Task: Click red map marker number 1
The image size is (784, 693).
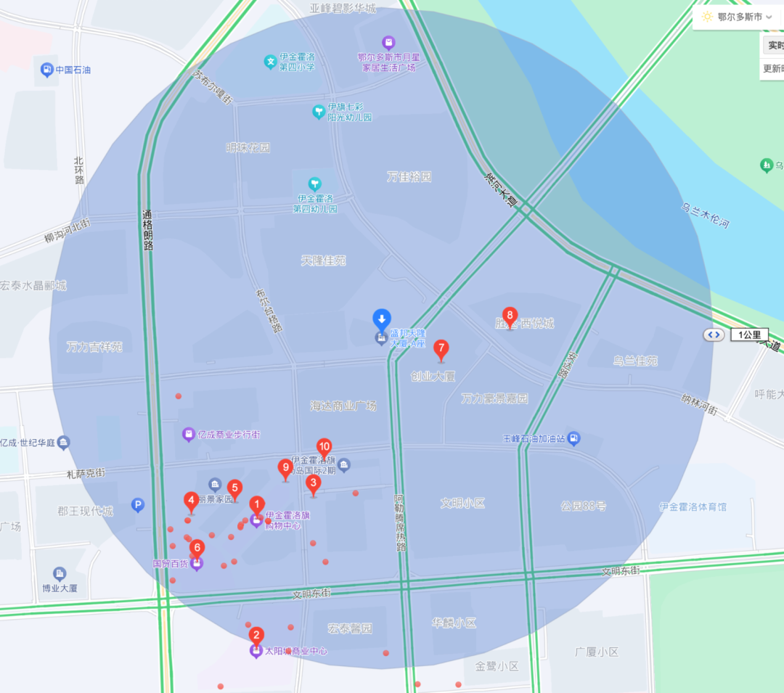Action: [257, 506]
